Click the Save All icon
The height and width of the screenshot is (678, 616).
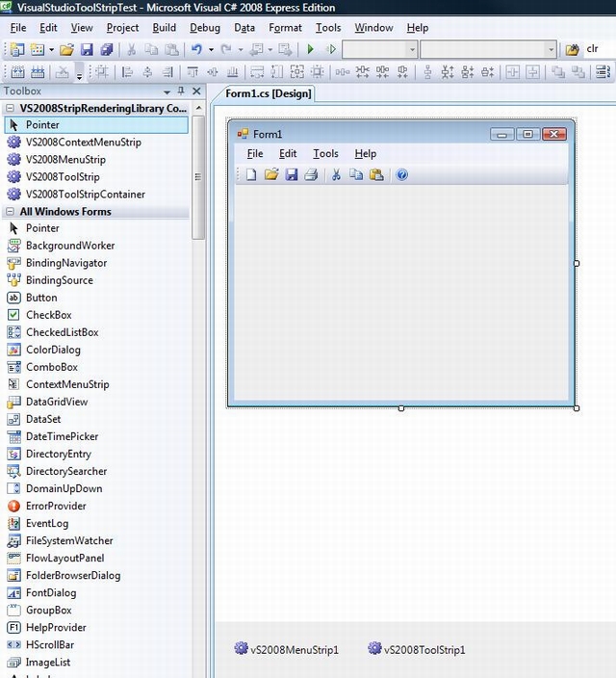pos(106,50)
